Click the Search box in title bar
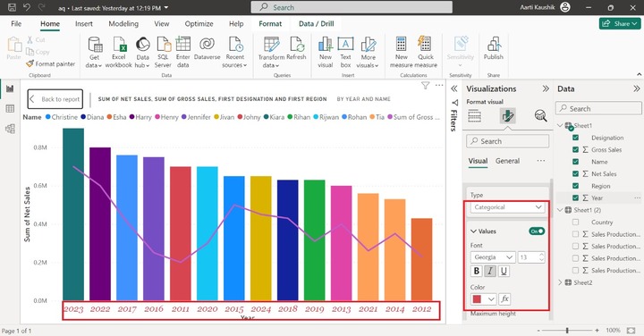644x336 pixels. click(x=352, y=7)
